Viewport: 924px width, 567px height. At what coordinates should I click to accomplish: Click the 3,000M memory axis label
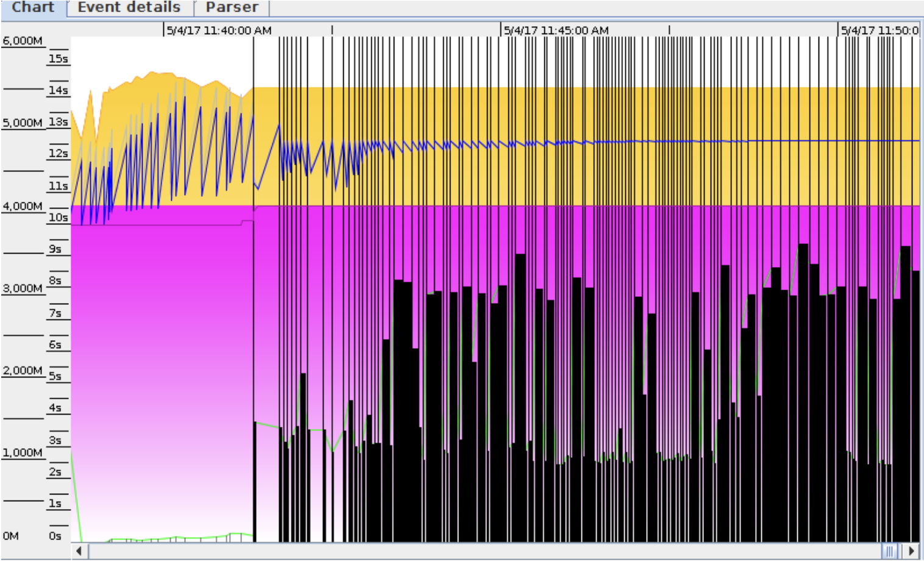pos(23,288)
